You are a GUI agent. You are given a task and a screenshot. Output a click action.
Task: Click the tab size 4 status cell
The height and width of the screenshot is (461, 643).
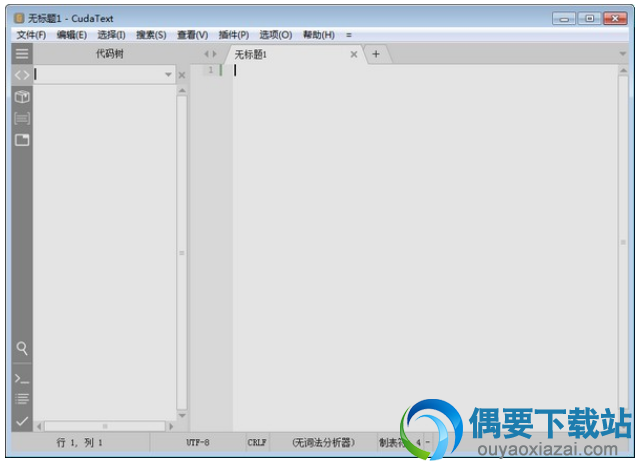point(400,443)
